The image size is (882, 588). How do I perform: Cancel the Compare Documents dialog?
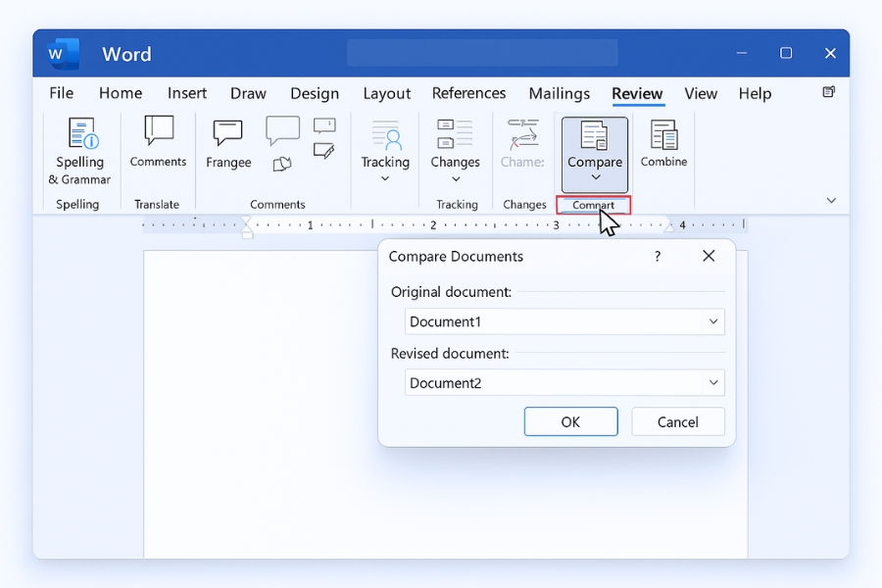point(677,421)
